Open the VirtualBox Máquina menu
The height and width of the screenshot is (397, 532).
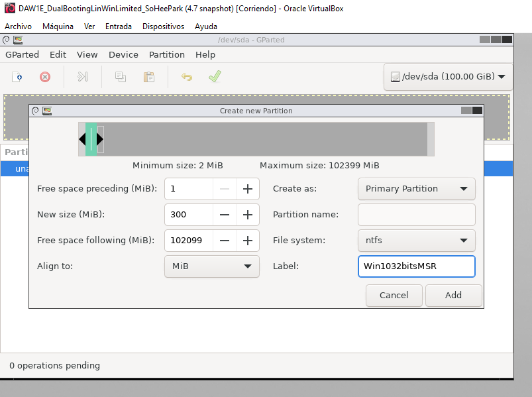[x=58, y=27]
